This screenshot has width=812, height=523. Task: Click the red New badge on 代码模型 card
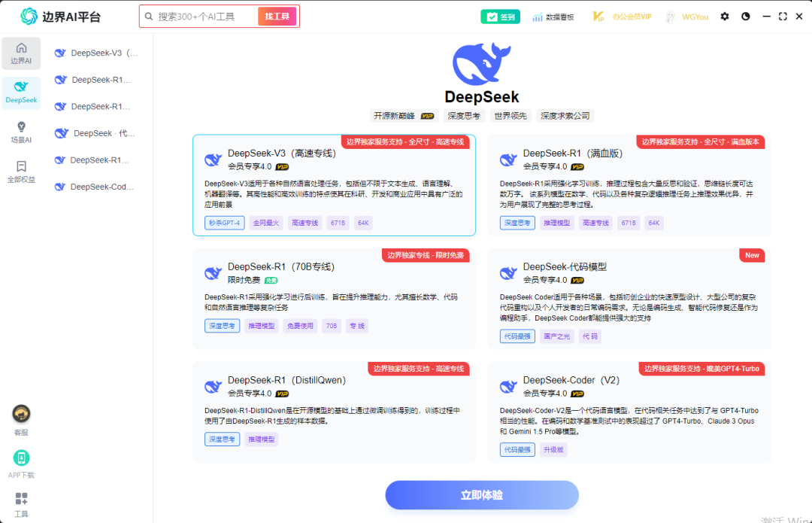[752, 256]
